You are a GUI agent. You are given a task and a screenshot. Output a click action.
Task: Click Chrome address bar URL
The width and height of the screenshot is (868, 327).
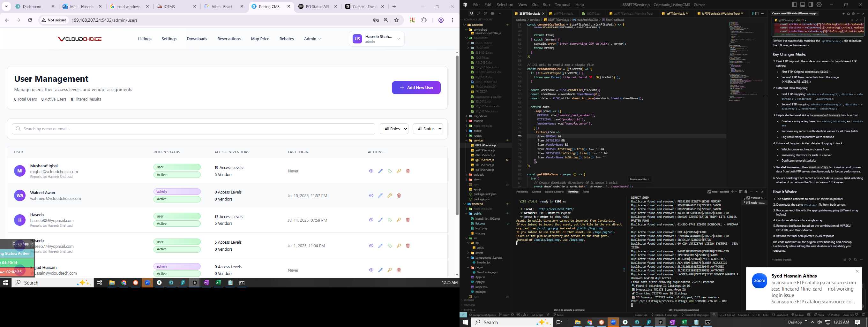104,20
